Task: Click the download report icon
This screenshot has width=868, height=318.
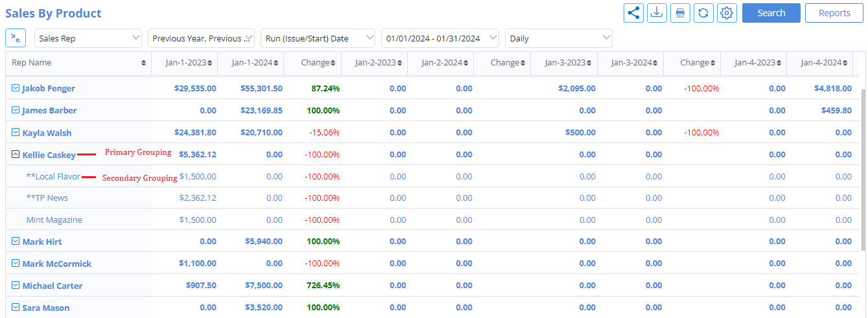Action: (x=657, y=13)
